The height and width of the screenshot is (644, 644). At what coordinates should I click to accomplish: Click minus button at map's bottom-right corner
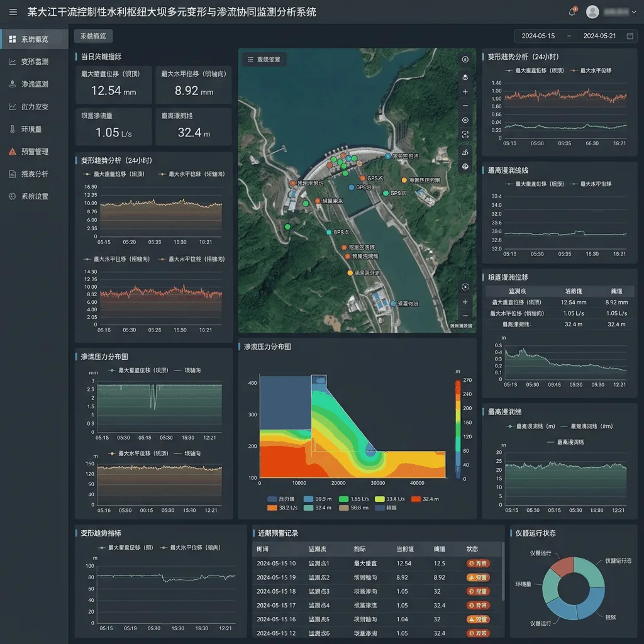point(465,316)
